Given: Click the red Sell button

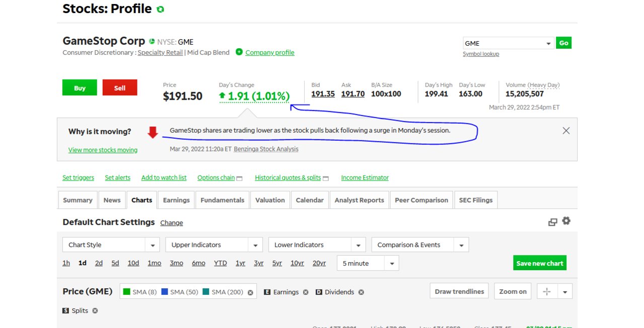Looking at the screenshot, I should (x=120, y=88).
